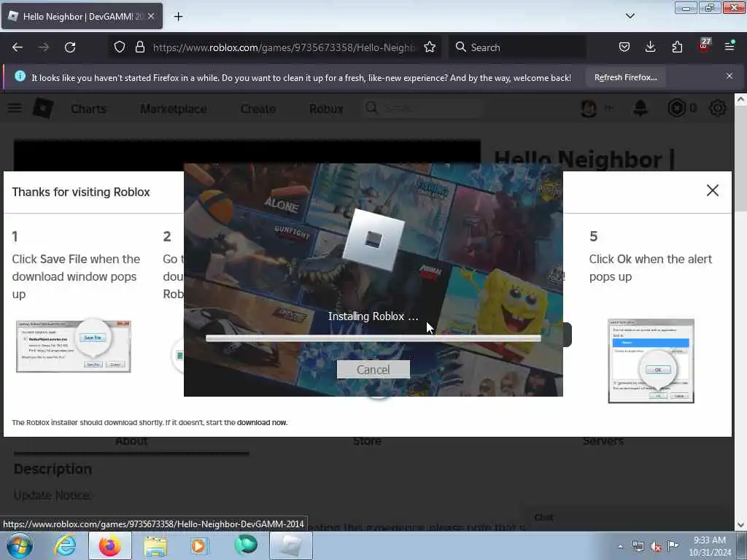
Task: Show hidden system tray icons
Action: point(620,546)
